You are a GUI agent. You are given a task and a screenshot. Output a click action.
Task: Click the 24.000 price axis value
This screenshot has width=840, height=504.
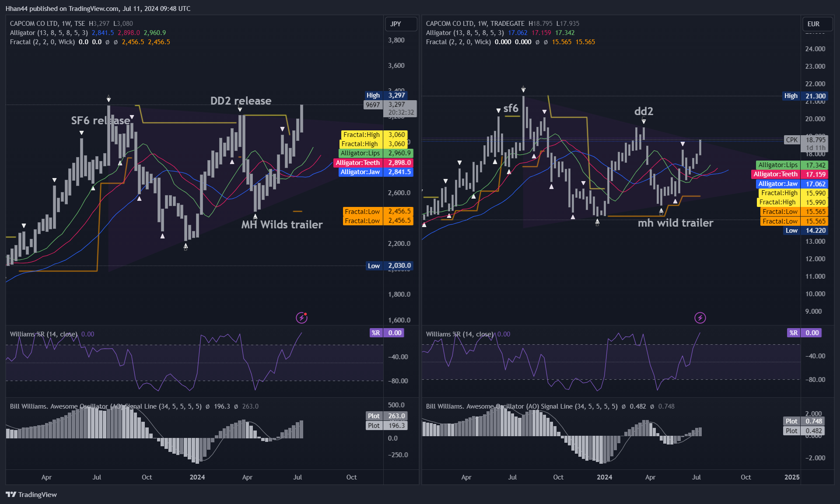point(815,49)
